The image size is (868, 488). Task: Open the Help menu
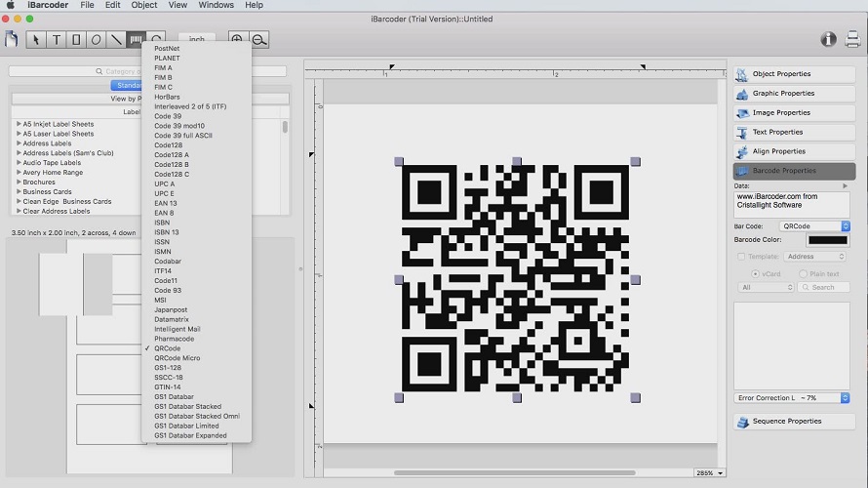coord(254,5)
